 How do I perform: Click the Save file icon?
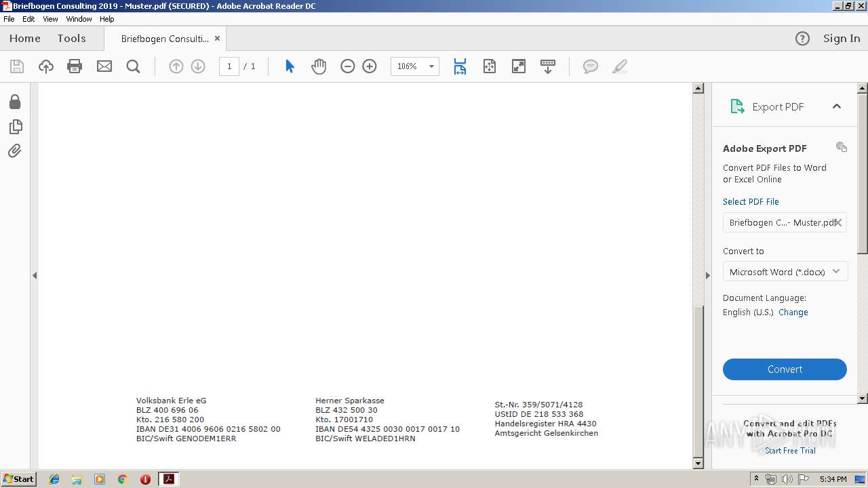pyautogui.click(x=17, y=66)
